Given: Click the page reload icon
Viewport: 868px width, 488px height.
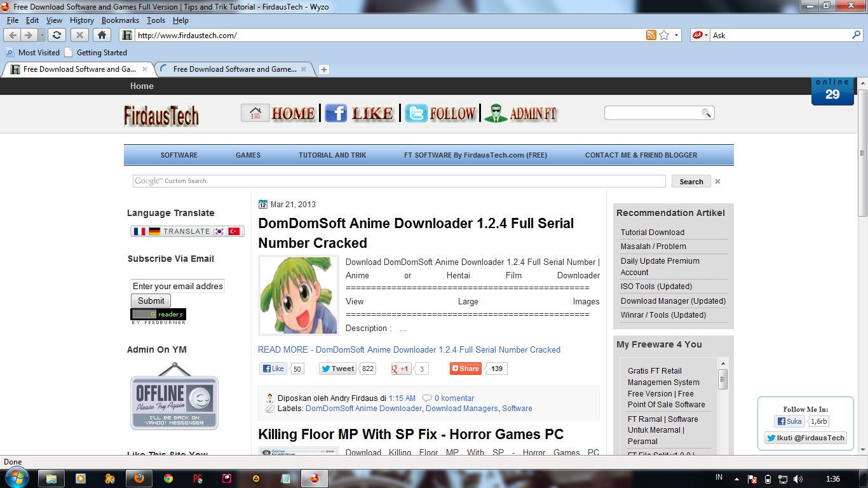Looking at the screenshot, I should pyautogui.click(x=57, y=35).
